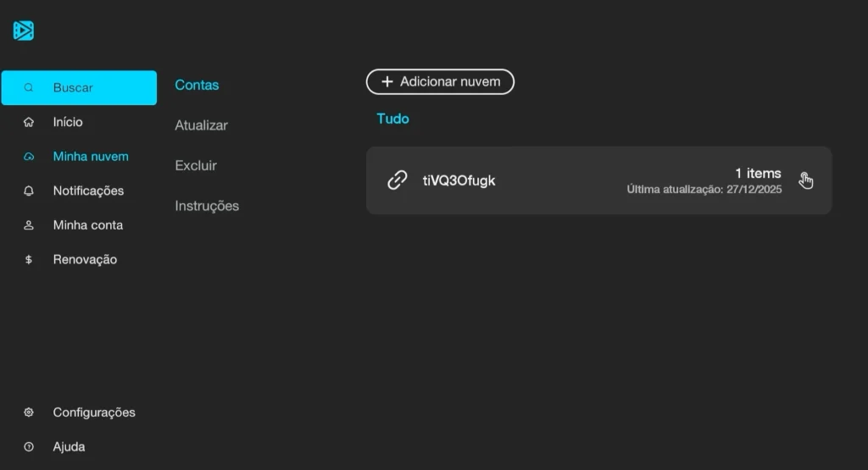Viewport: 868px width, 470px height.
Task: Click the cloud icon beside Minha nuvem
Action: (29, 157)
